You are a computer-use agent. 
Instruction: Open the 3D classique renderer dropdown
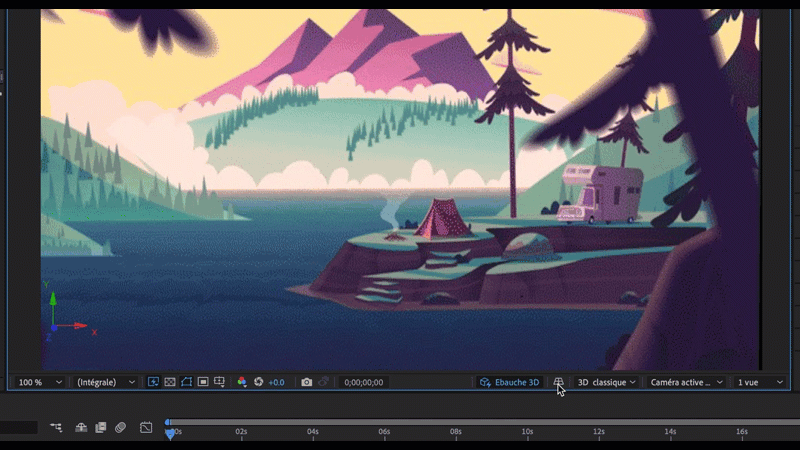[x=606, y=382]
